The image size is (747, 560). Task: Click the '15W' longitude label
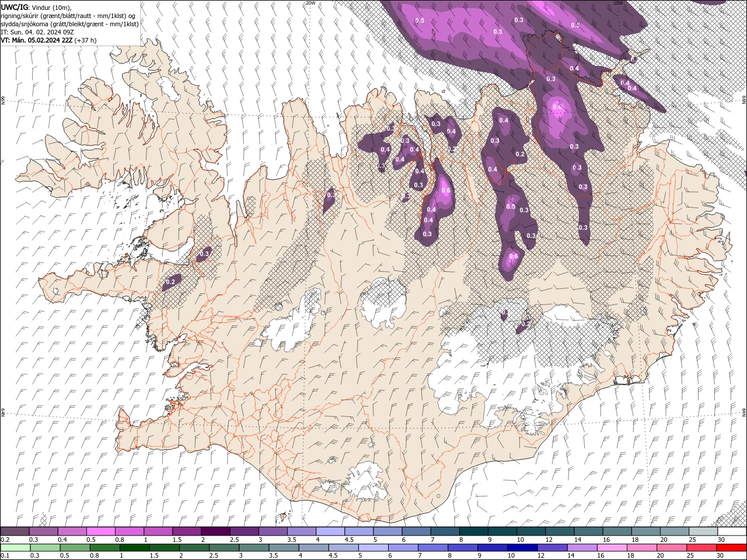pyautogui.click(x=618, y=3)
